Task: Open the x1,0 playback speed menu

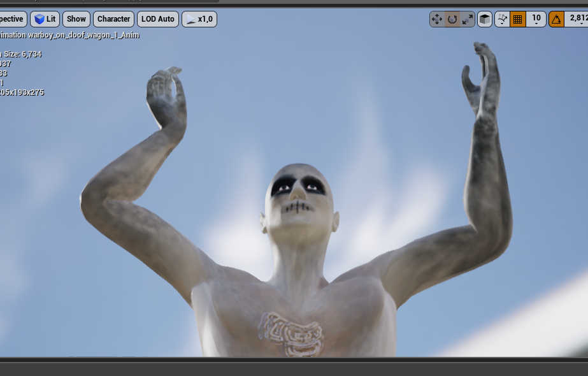Action: click(199, 19)
